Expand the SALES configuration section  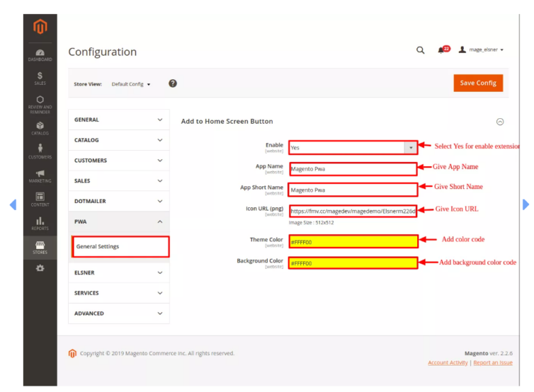point(119,181)
